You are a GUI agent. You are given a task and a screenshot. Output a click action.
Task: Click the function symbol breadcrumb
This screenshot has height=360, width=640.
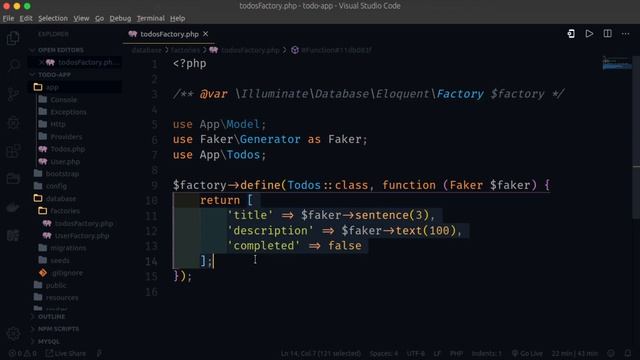331,50
